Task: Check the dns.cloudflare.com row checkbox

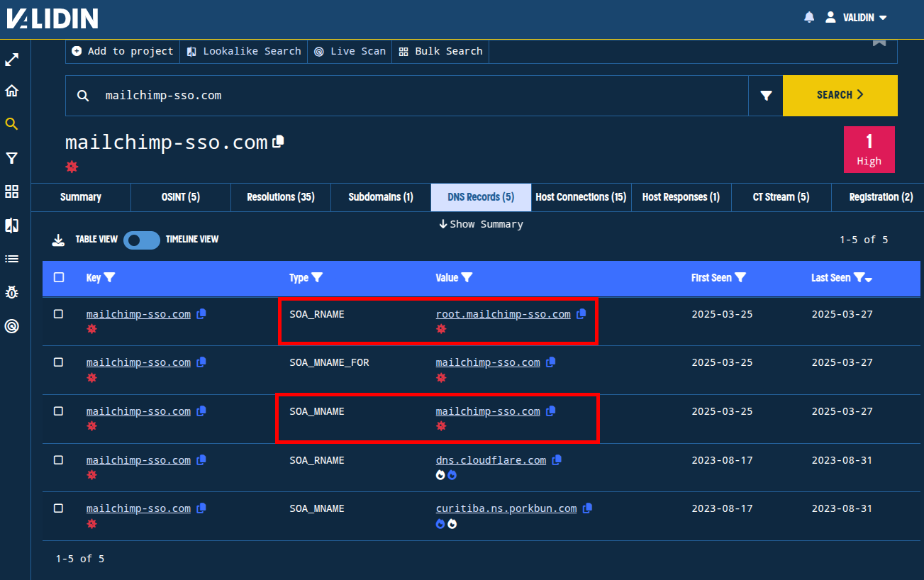Action: [59, 459]
